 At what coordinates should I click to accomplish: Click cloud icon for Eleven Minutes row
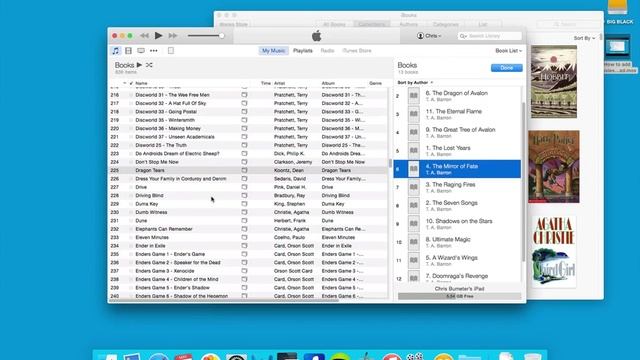pyautogui.click(x=244, y=237)
